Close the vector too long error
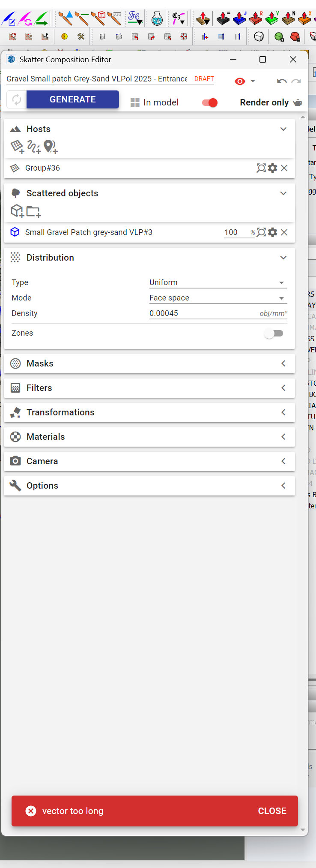 click(272, 811)
